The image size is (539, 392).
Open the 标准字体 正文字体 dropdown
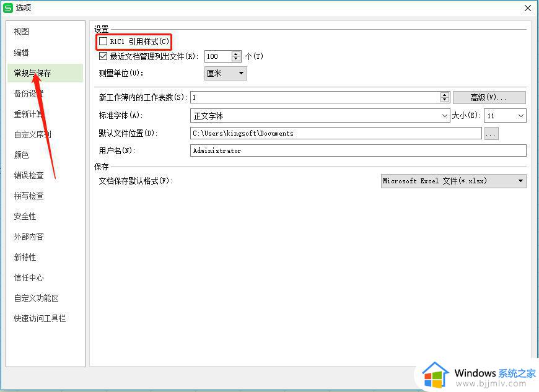tap(320, 116)
